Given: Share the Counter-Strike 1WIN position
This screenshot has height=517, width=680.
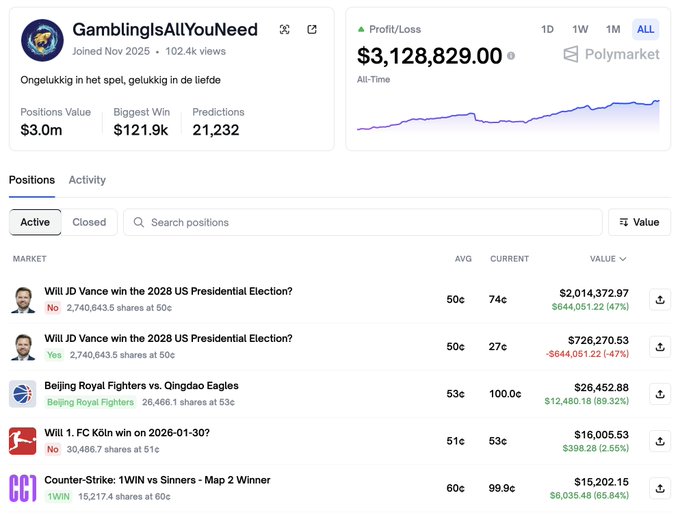Looking at the screenshot, I should (x=659, y=488).
